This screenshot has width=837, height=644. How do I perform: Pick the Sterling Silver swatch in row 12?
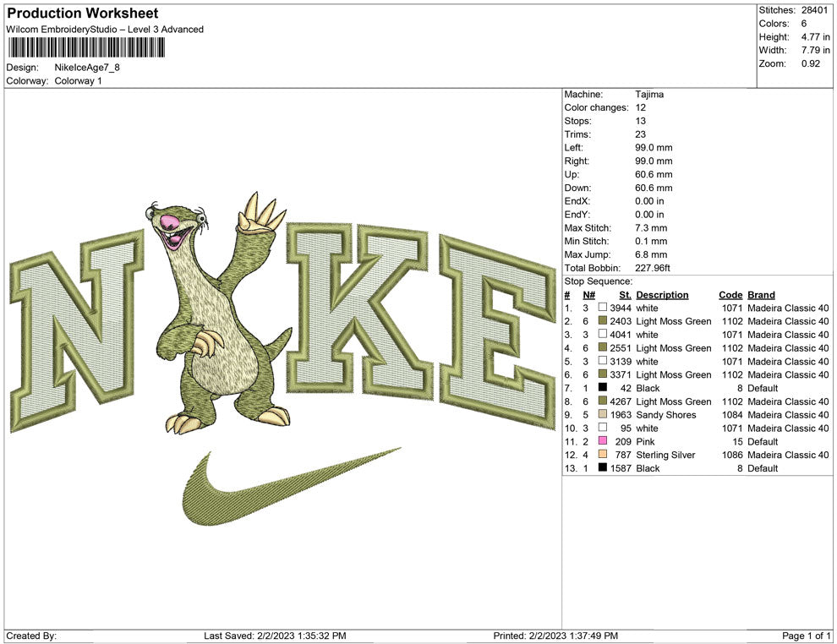pyautogui.click(x=603, y=454)
